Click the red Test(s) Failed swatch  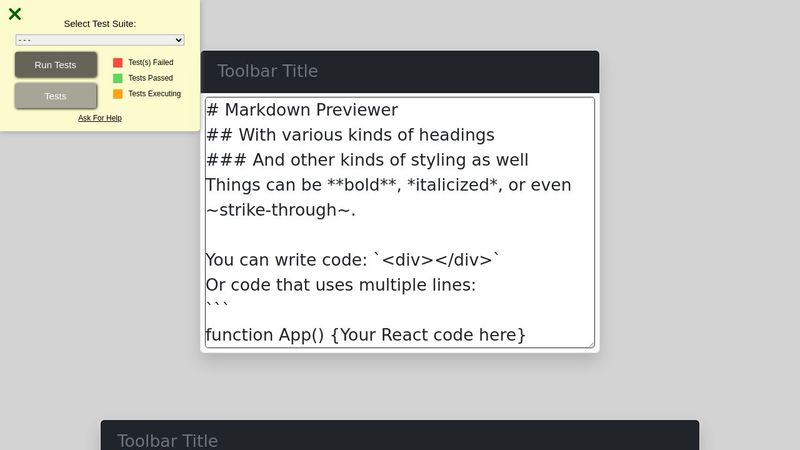point(118,62)
